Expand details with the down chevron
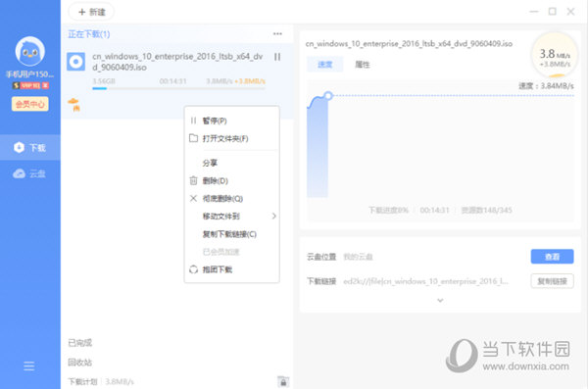This screenshot has width=588, height=389. 440,300
